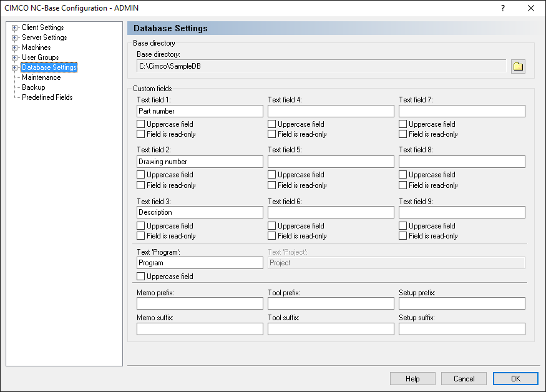Enable Uppercase field for Text field 4

point(271,124)
